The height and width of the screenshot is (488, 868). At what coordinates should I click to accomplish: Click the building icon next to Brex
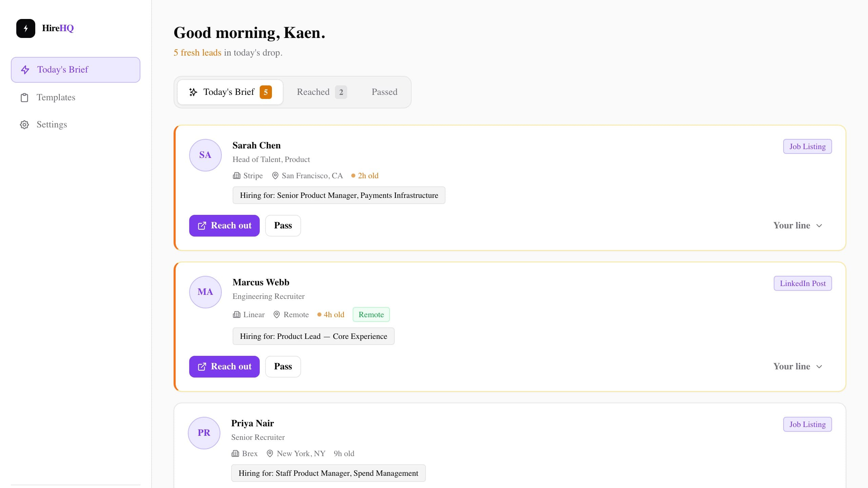coord(235,453)
